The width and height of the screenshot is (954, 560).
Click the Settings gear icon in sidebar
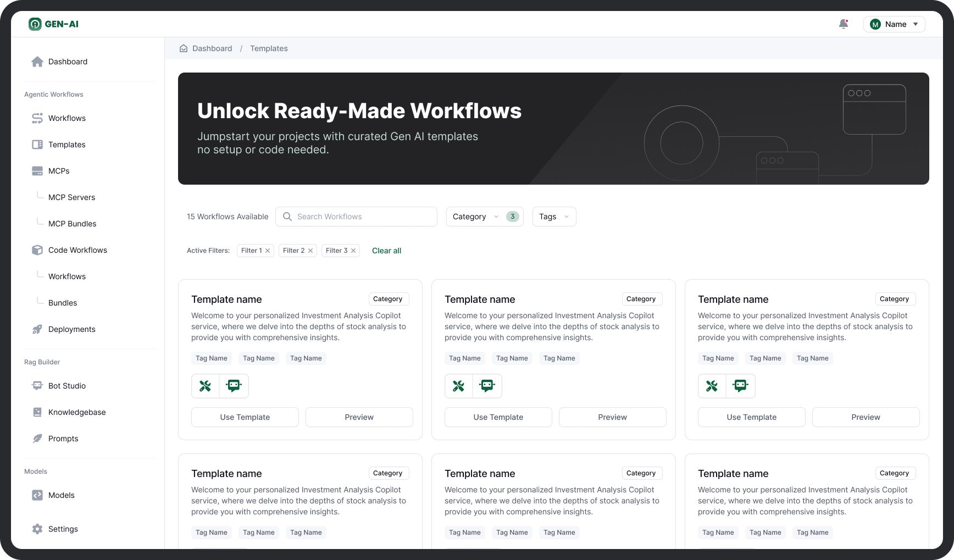37,529
